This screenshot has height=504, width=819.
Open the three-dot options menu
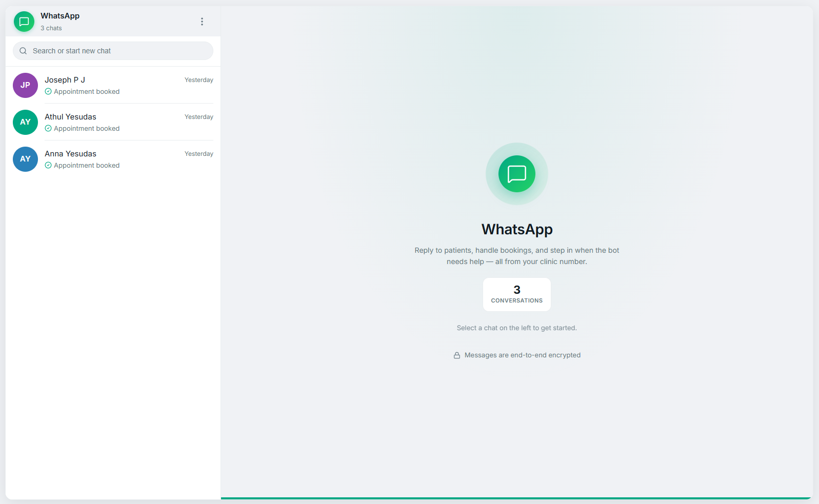(202, 22)
